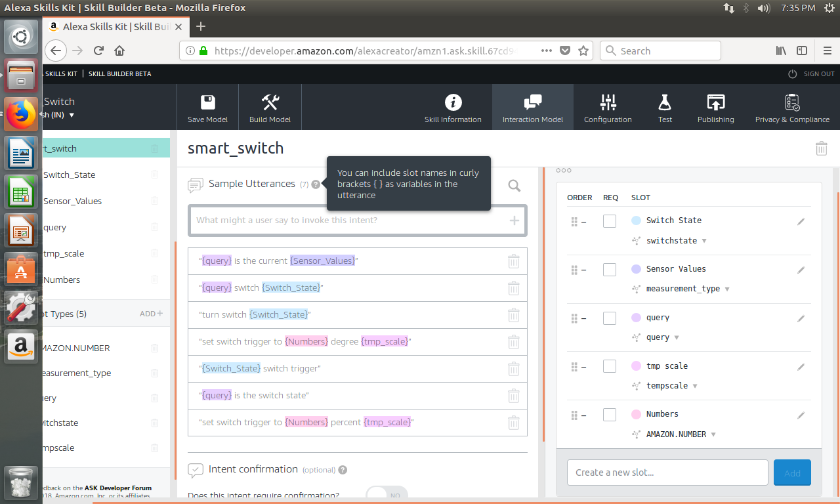Click the Intent confirmation help icon
This screenshot has width=840, height=504.
point(343,470)
